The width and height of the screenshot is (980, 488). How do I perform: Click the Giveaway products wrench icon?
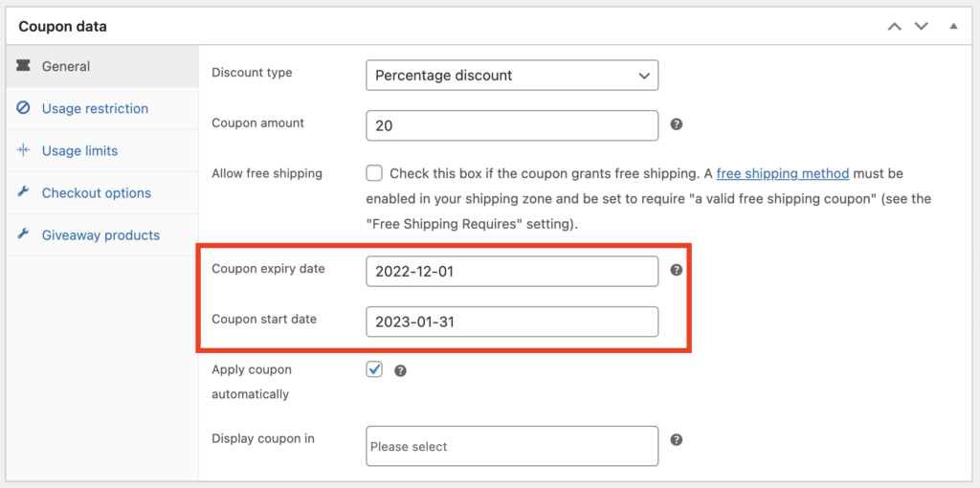point(24,234)
